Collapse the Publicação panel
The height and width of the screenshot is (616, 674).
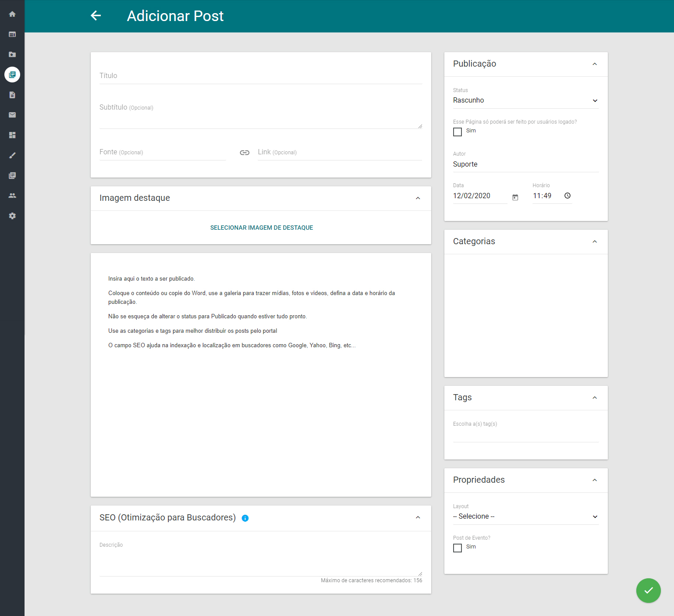[x=595, y=64]
